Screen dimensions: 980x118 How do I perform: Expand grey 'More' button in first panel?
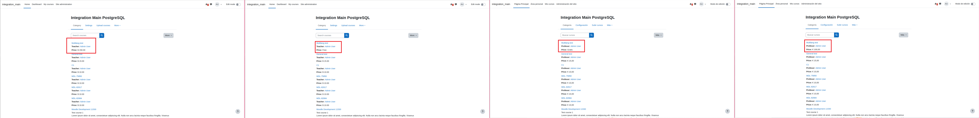(169, 35)
